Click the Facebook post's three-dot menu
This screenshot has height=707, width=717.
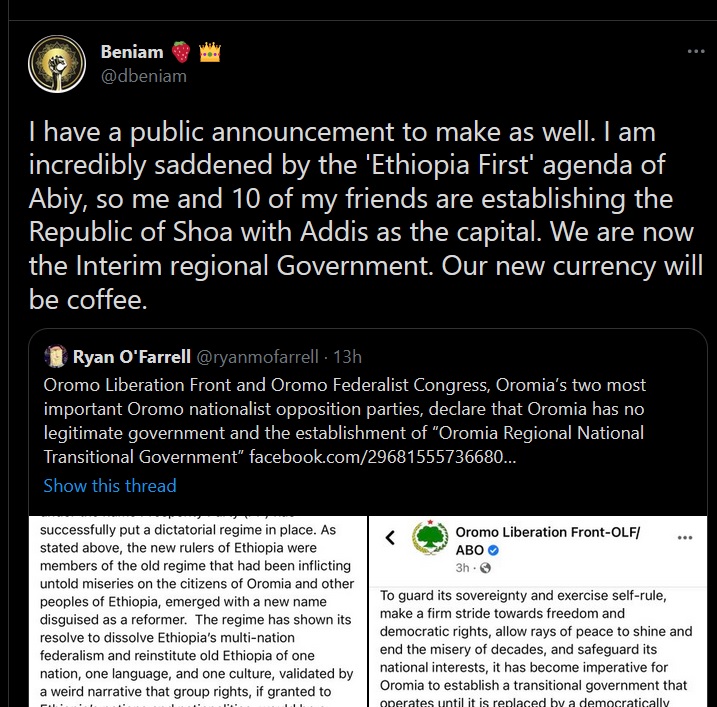[684, 537]
